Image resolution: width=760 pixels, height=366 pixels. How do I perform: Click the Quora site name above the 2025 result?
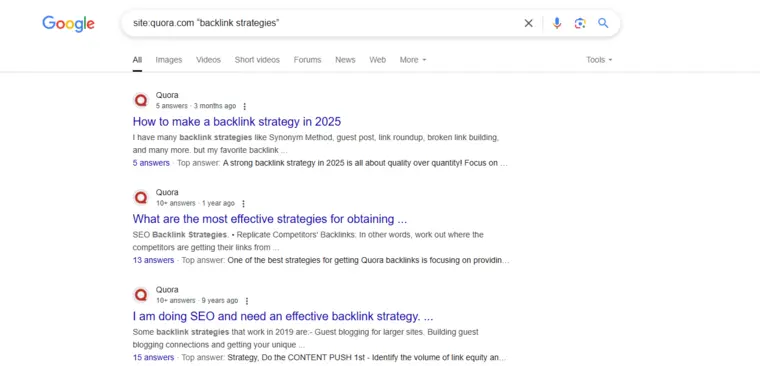tap(167, 95)
